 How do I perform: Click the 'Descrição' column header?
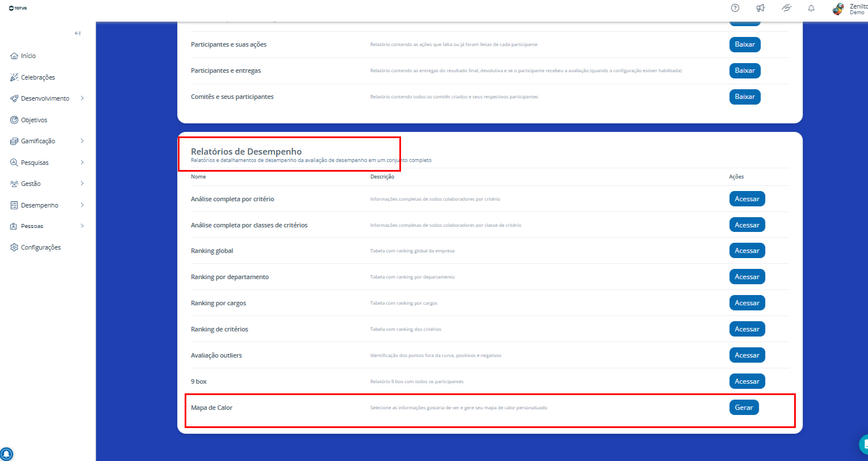pos(382,177)
